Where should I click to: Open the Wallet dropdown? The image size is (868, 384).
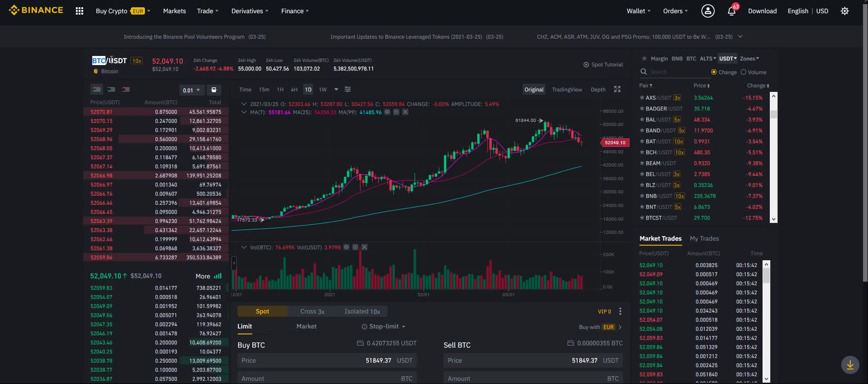point(639,11)
